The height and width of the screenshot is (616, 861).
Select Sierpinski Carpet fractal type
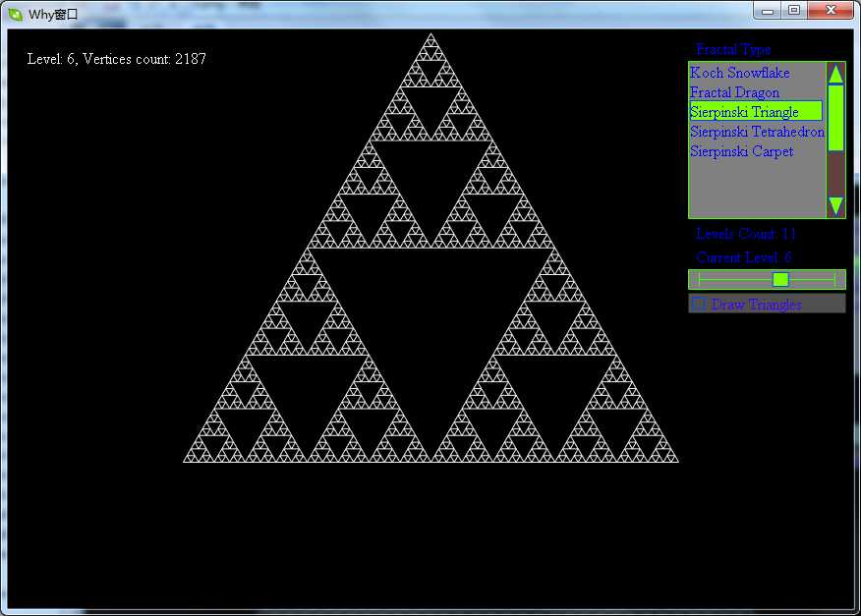[741, 151]
